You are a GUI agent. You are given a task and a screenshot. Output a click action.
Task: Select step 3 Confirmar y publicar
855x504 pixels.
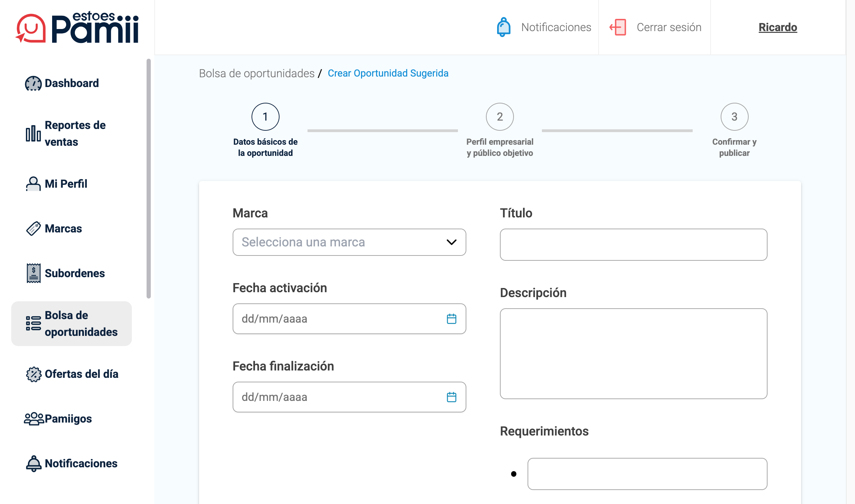(x=735, y=117)
